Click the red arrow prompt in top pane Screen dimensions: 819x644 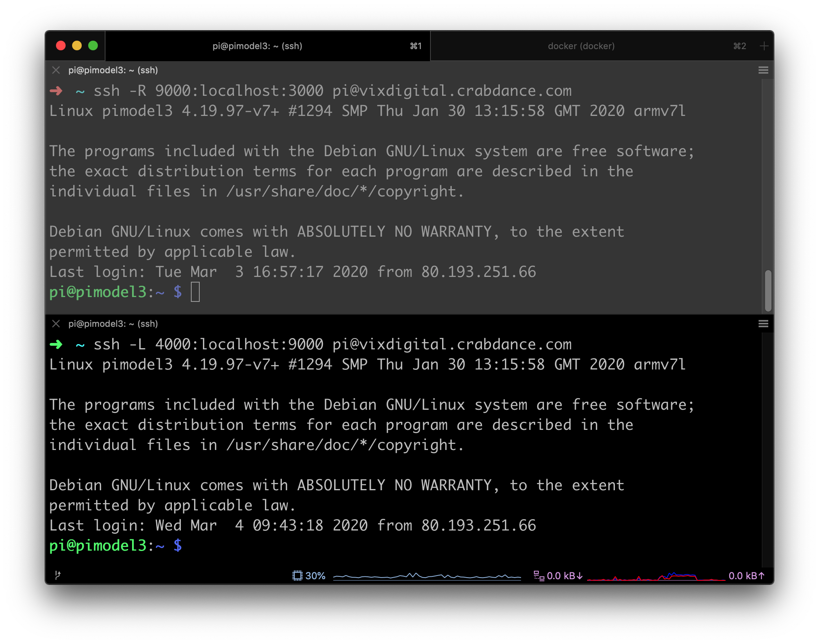pyautogui.click(x=56, y=91)
